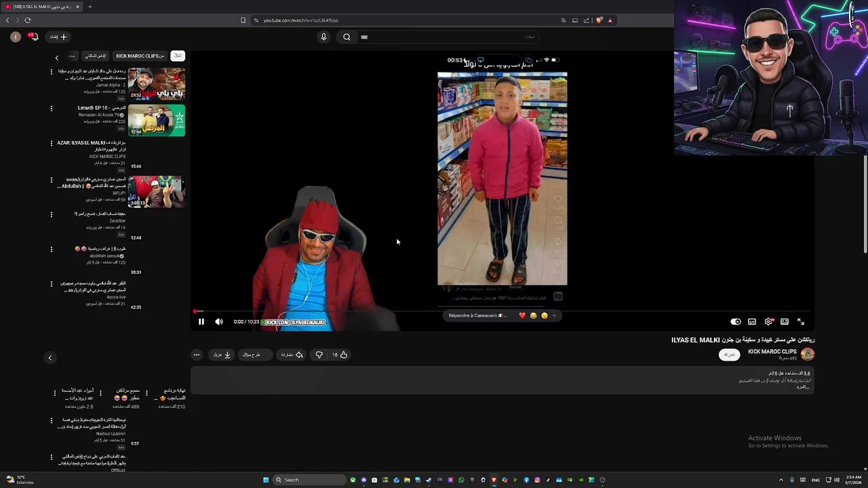Open the Windows Start button
The width and height of the screenshot is (868, 488).
(x=266, y=480)
